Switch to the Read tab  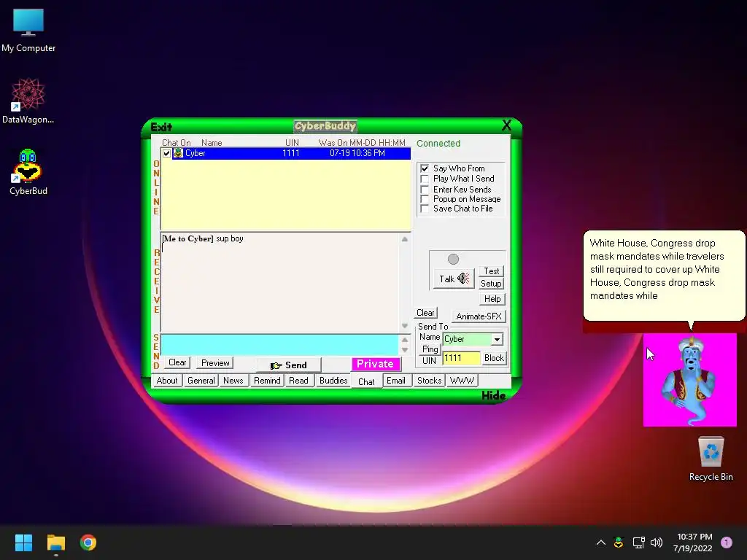[298, 381]
